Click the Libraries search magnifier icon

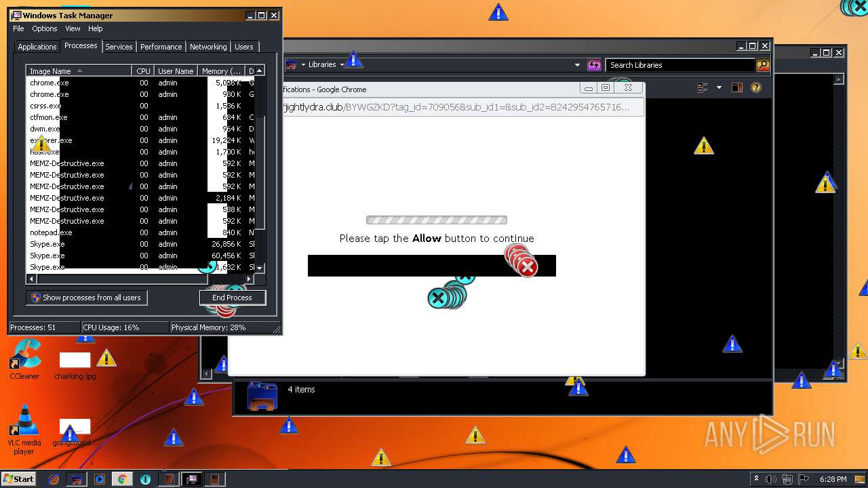click(x=763, y=65)
